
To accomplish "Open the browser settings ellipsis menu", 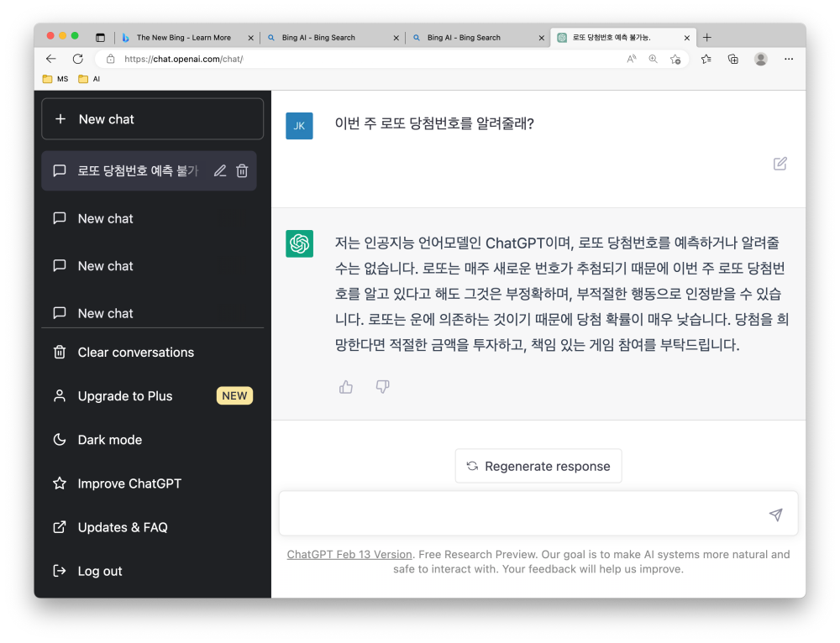I will pyautogui.click(x=789, y=59).
